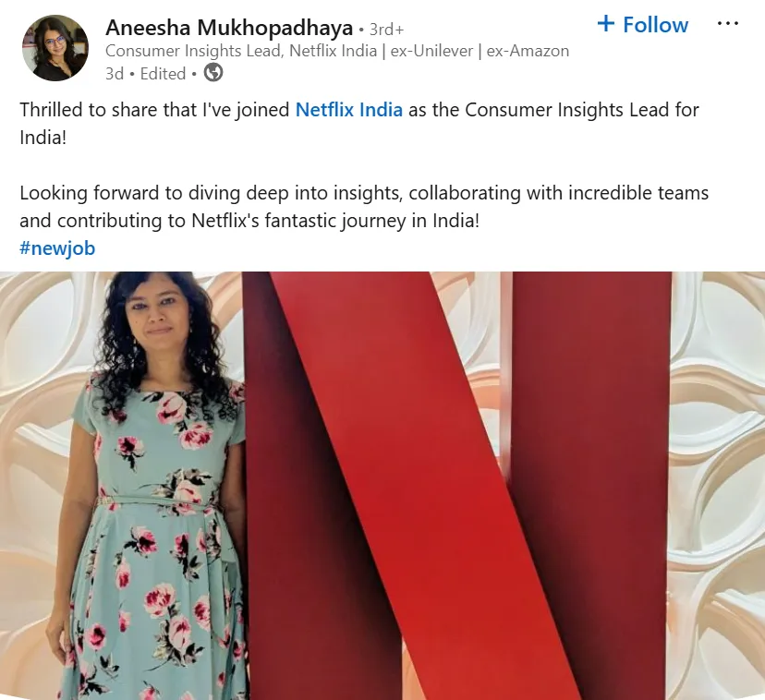
Task: Click the globe public visibility icon
Action: pyautogui.click(x=213, y=73)
